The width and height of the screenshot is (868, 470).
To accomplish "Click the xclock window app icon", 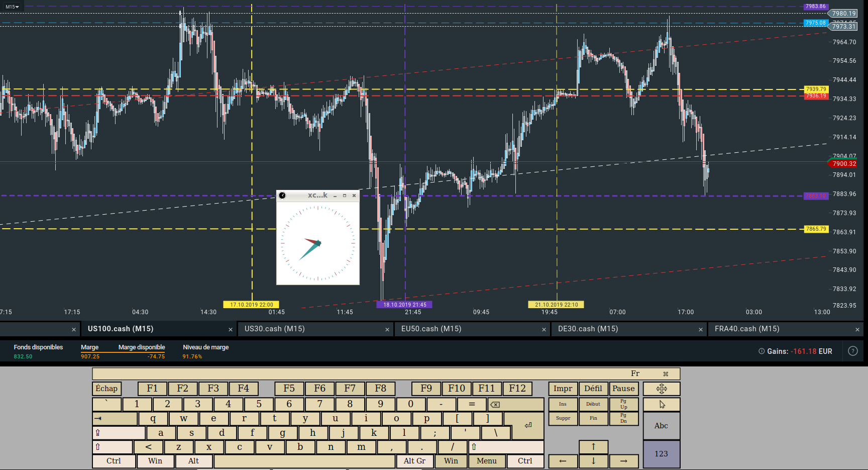I will click(282, 196).
